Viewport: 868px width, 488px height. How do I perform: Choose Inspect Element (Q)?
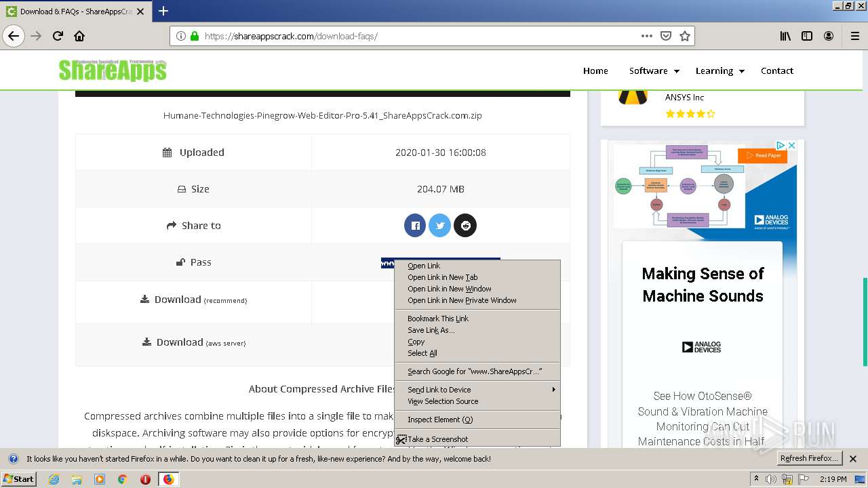pyautogui.click(x=477, y=420)
